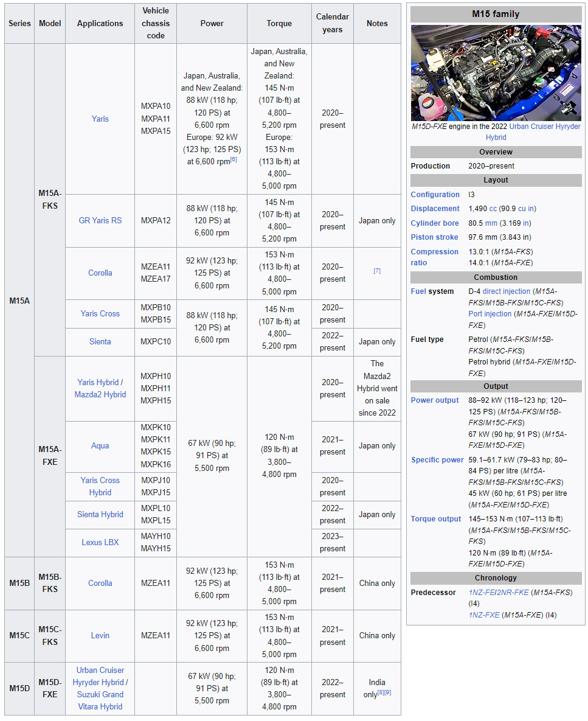
Task: Open the Piston stroke link
Action: tap(434, 237)
